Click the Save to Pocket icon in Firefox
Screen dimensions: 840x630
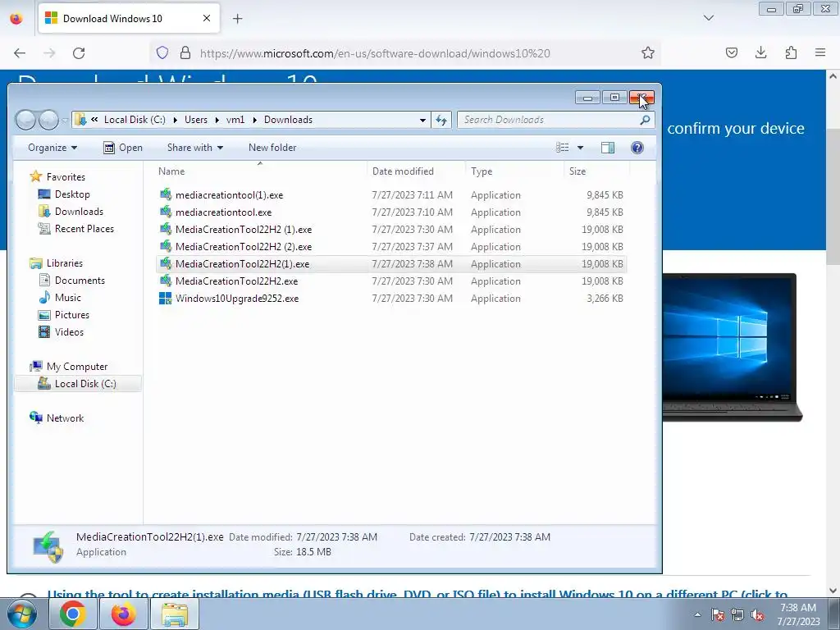[731, 52]
